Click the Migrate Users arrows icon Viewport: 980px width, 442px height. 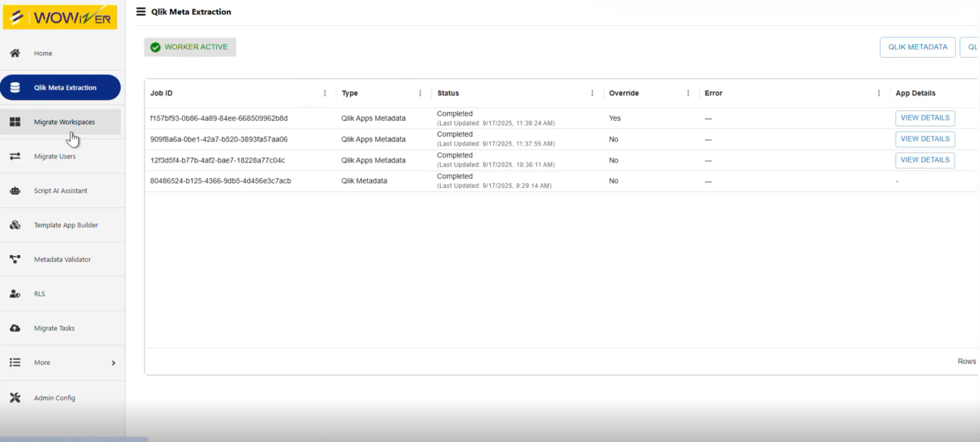pyautogui.click(x=15, y=156)
